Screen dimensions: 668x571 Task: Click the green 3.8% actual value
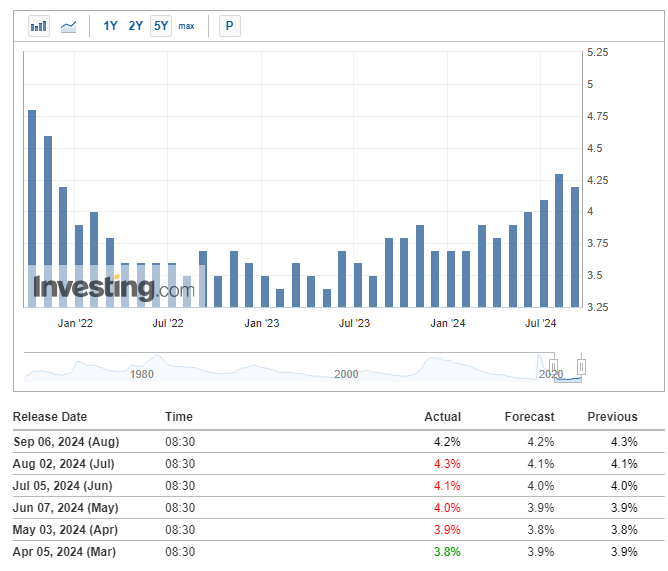tap(447, 552)
